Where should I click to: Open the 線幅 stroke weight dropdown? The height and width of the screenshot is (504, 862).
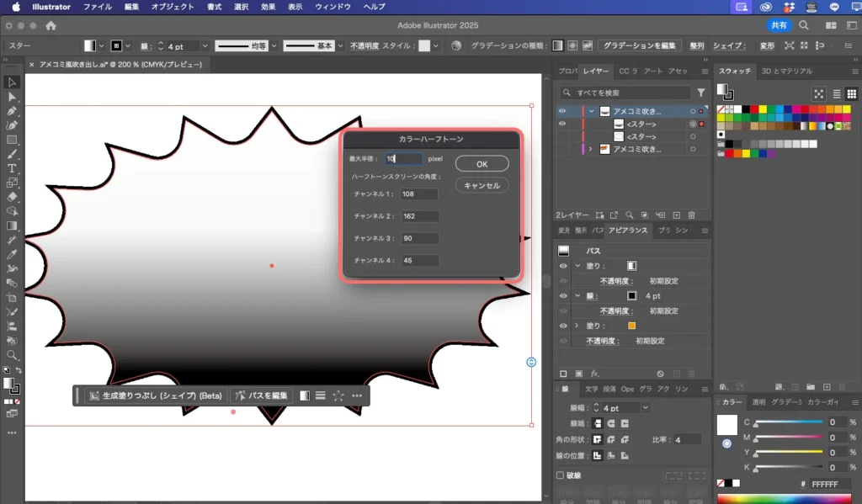point(646,408)
